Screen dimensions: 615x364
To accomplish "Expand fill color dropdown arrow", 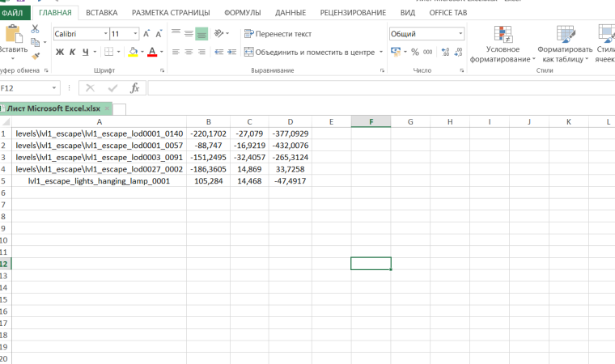I will pos(142,52).
